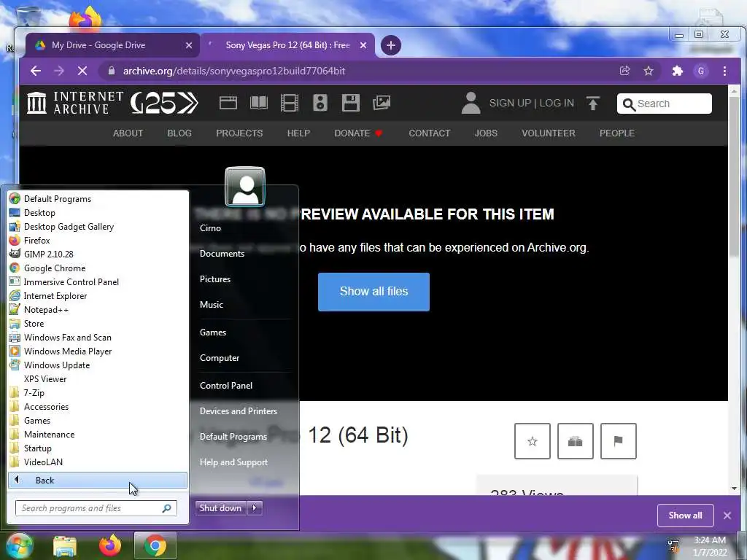Open the Internet Archive audio speaker icon
This screenshot has width=747, height=560.
point(320,103)
